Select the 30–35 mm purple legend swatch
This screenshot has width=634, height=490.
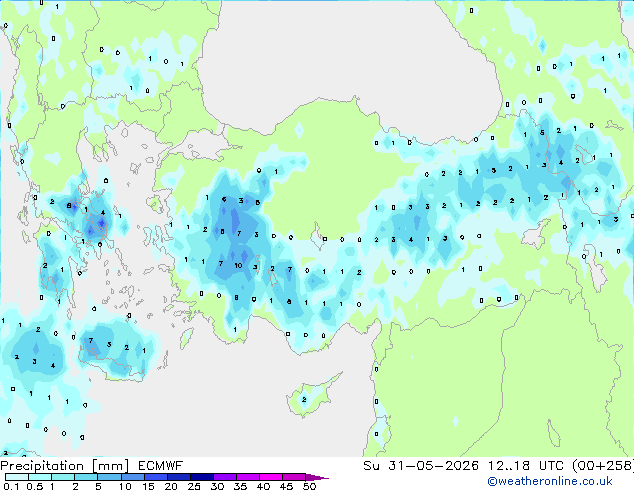coord(225,477)
